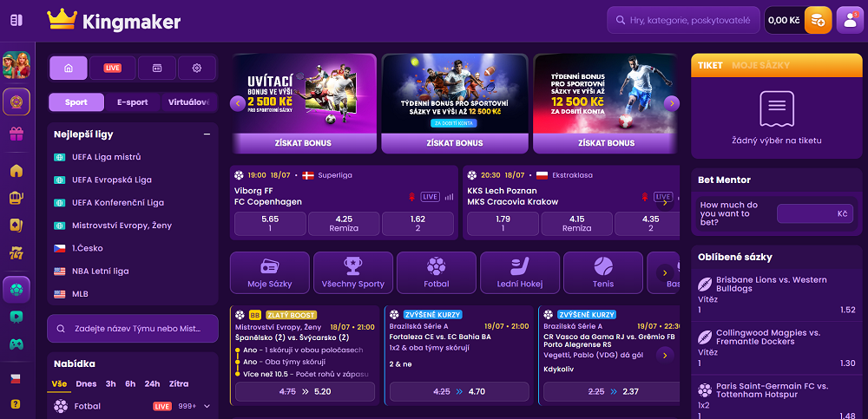The width and height of the screenshot is (868, 419).
Task: Open the user profile icon
Action: point(850,21)
